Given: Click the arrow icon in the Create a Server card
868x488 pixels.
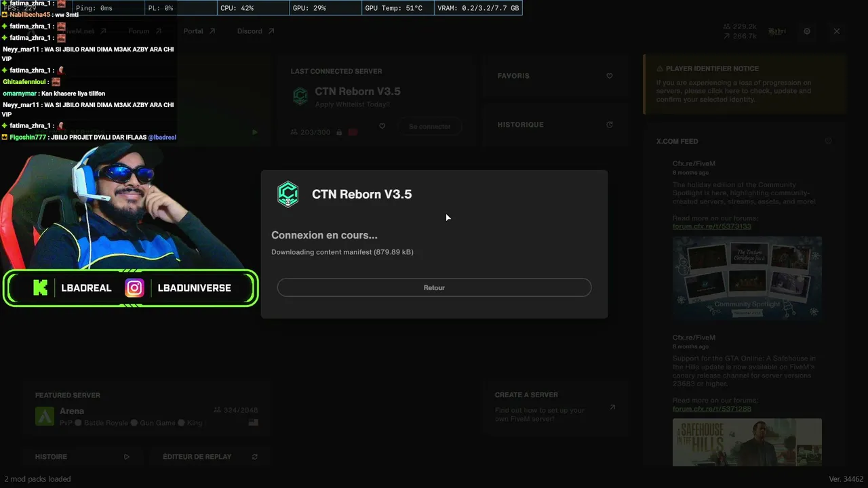Looking at the screenshot, I should click(x=612, y=407).
